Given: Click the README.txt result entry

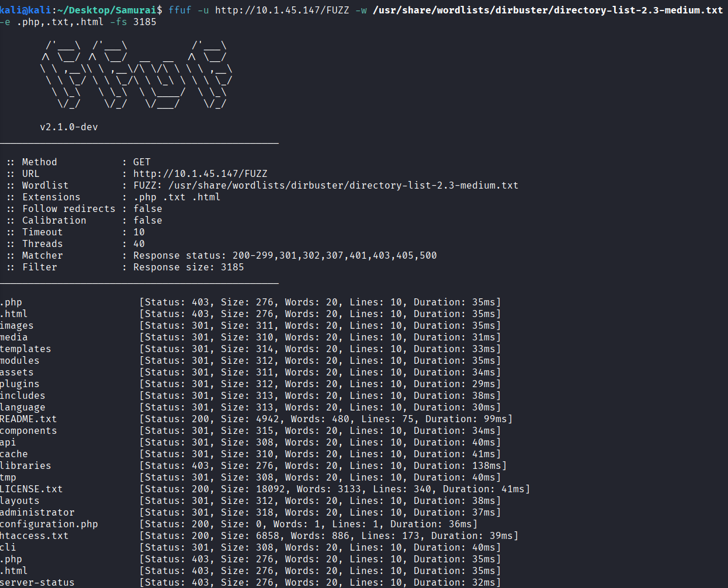Looking at the screenshot, I should (28, 419).
